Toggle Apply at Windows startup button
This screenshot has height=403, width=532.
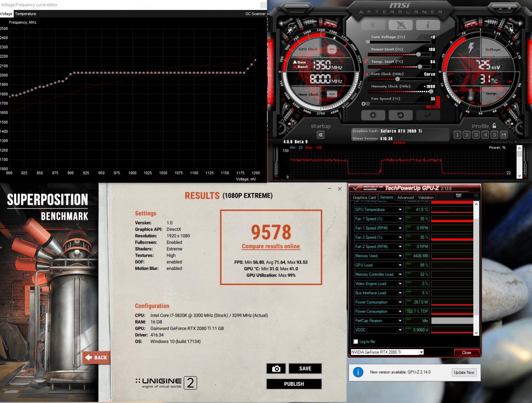[x=321, y=135]
